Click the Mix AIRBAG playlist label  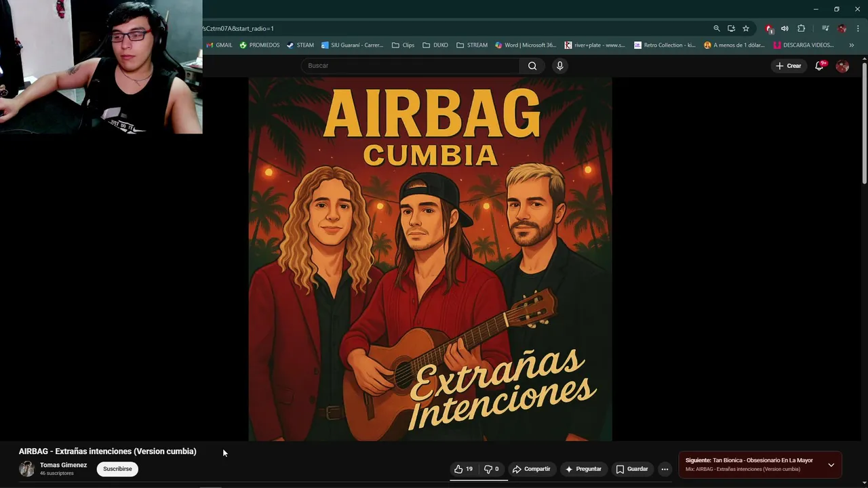(743, 469)
